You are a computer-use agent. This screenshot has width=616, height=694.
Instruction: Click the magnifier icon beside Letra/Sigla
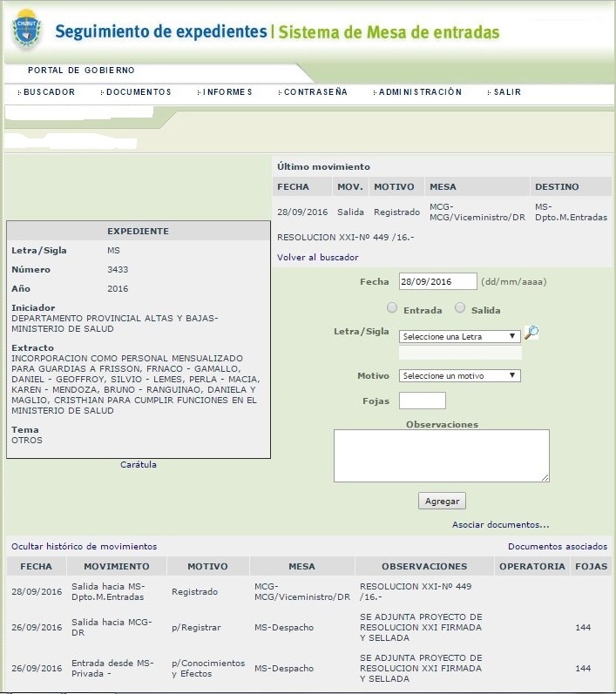tap(531, 333)
